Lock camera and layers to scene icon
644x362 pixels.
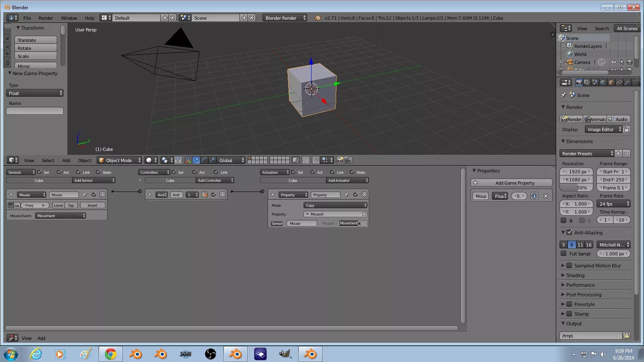[296, 160]
